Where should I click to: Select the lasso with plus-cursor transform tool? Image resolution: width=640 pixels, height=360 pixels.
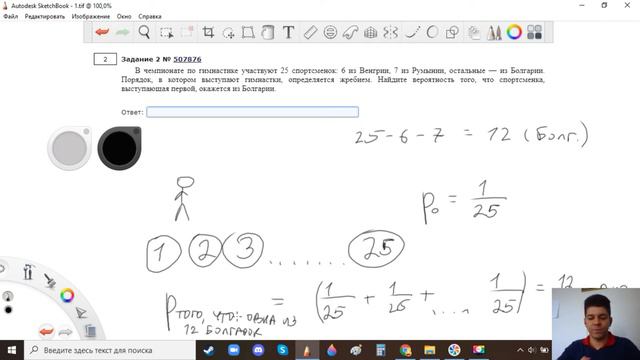[229, 33]
